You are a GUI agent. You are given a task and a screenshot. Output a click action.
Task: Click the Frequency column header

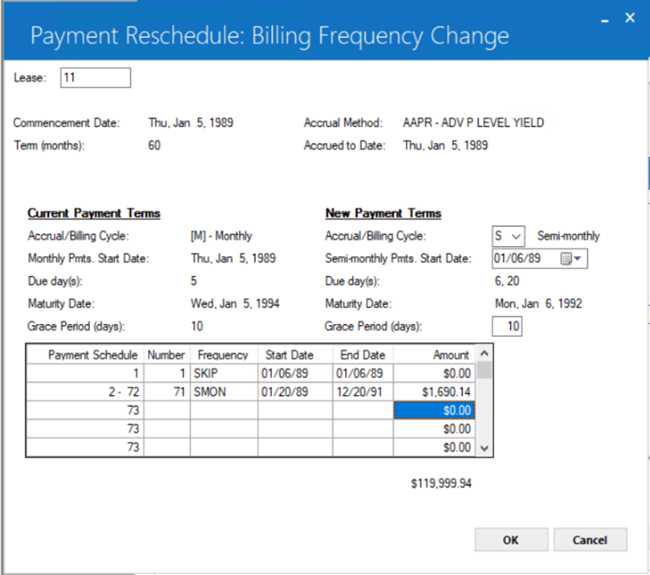[224, 355]
